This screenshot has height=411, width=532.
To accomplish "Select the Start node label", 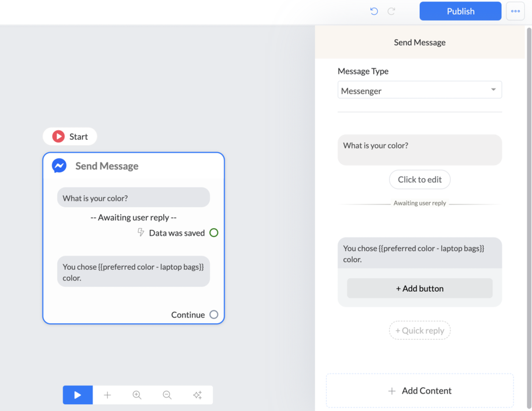I will click(79, 136).
